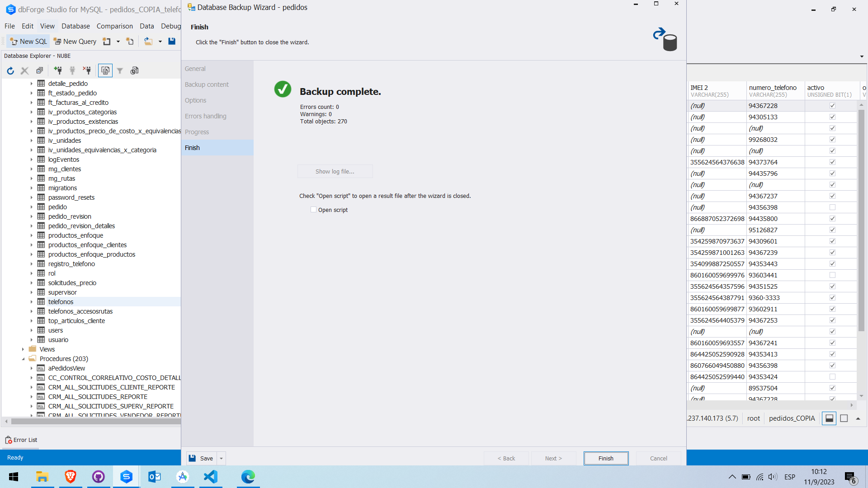Click the new document icon beside New Query

click(x=107, y=41)
